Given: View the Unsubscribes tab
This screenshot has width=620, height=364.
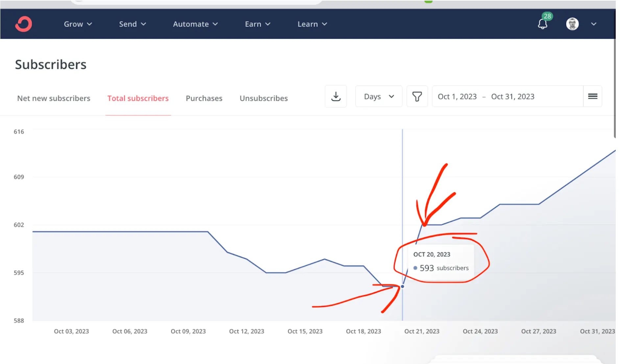Looking at the screenshot, I should click(263, 98).
